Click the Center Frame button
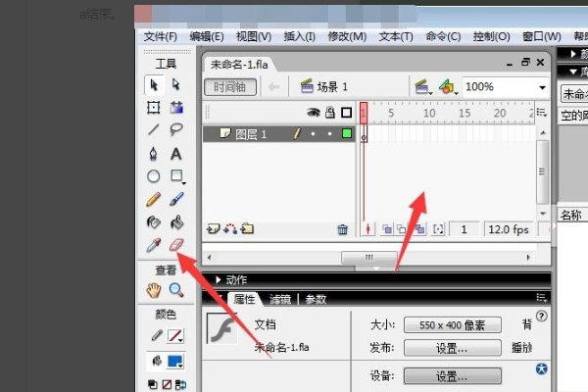 (x=367, y=228)
